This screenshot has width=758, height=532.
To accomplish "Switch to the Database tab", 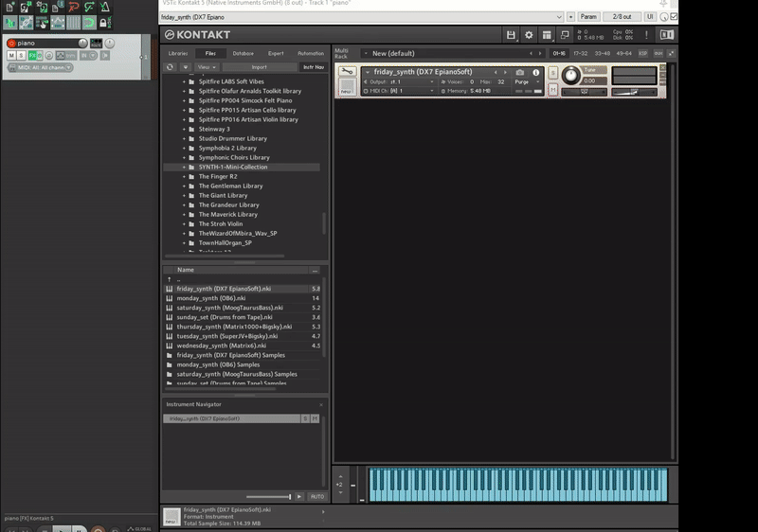I will tap(243, 54).
